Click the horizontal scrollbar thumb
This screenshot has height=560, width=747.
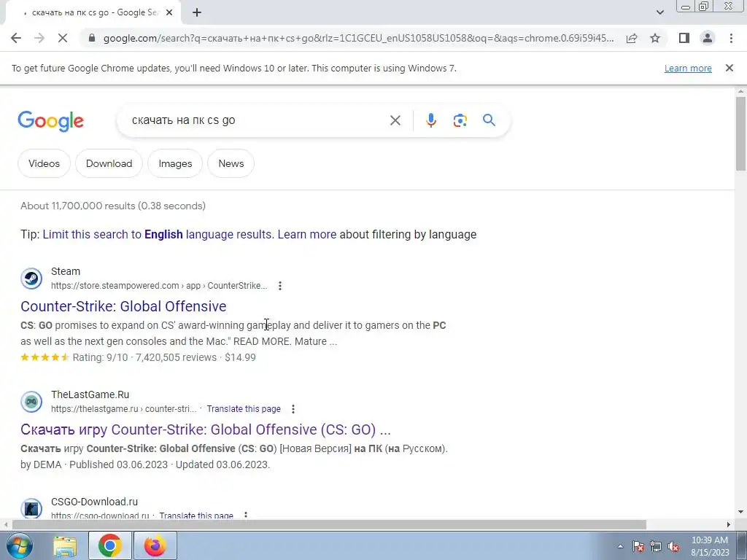pyautogui.click(x=329, y=524)
